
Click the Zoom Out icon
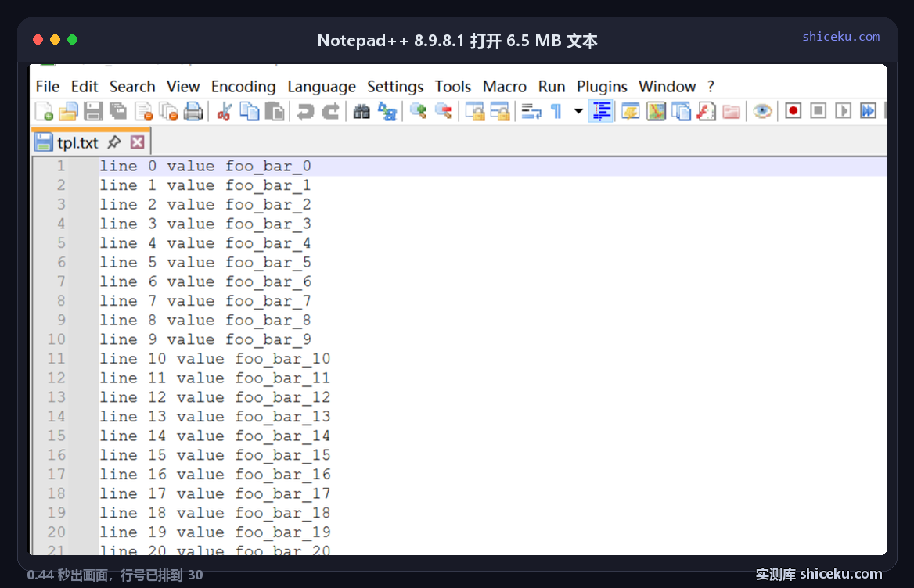[443, 110]
